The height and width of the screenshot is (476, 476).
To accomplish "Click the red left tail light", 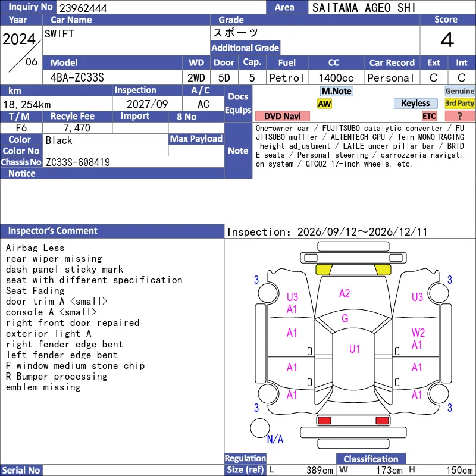I will [x=324, y=421].
